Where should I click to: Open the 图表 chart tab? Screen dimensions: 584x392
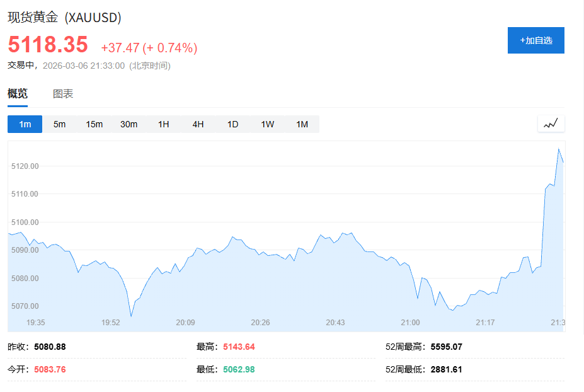(63, 94)
